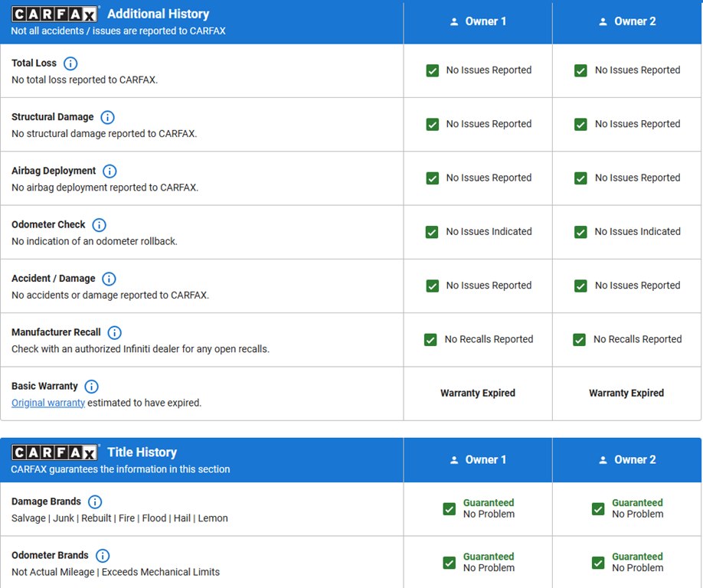Click 'Salvage | Junk | Rebuilt | Fire' description text
Image resolution: width=703 pixels, height=588 pixels.
(119, 518)
